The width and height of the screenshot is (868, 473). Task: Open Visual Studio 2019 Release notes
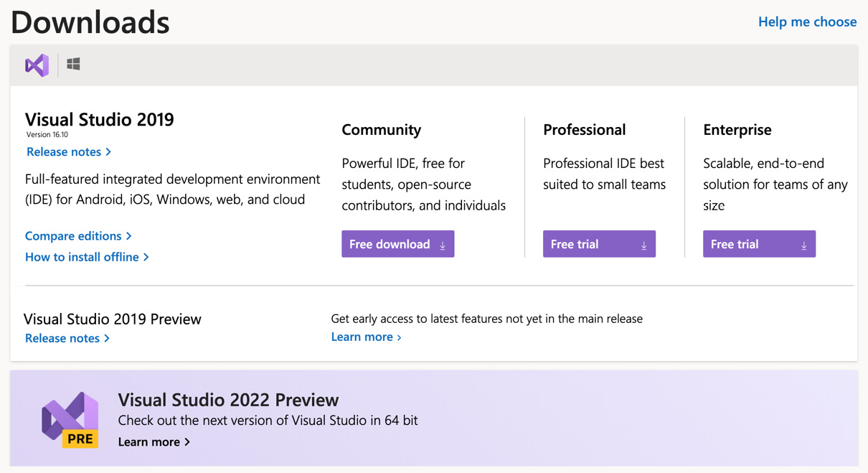[x=69, y=151]
